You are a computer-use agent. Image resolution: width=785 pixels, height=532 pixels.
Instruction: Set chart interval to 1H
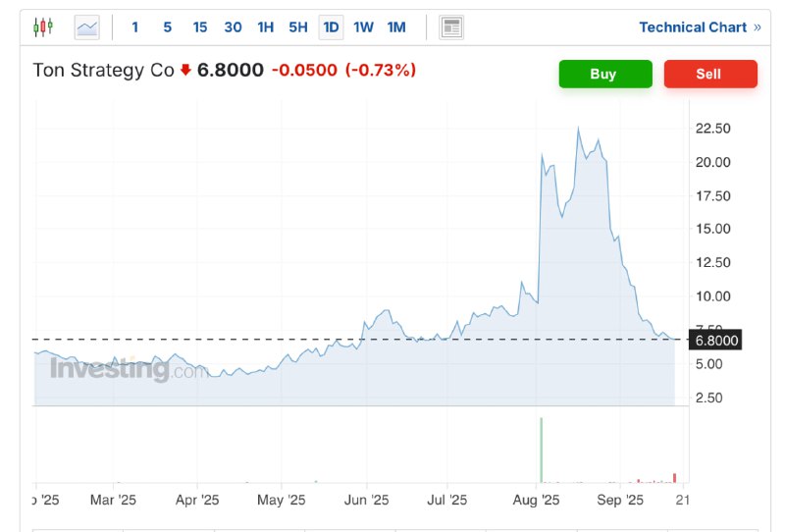(266, 27)
